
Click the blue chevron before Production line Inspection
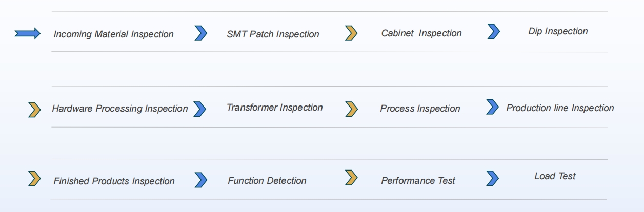(x=492, y=107)
